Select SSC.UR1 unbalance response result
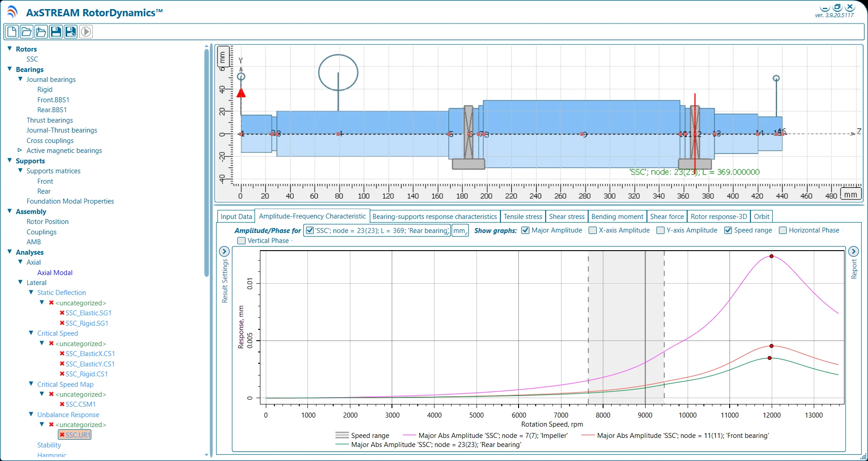The image size is (868, 461). tap(75, 434)
